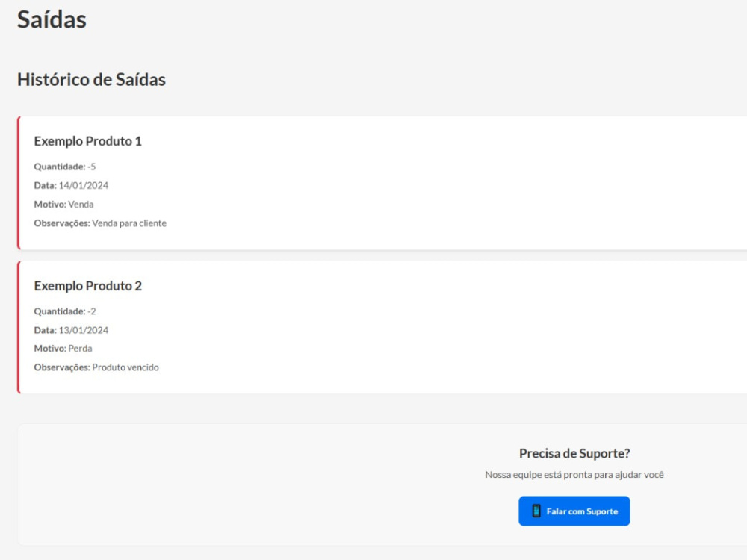Image resolution: width=747 pixels, height=560 pixels.
Task: Select the Histórico de Saídas heading
Action: [x=91, y=80]
